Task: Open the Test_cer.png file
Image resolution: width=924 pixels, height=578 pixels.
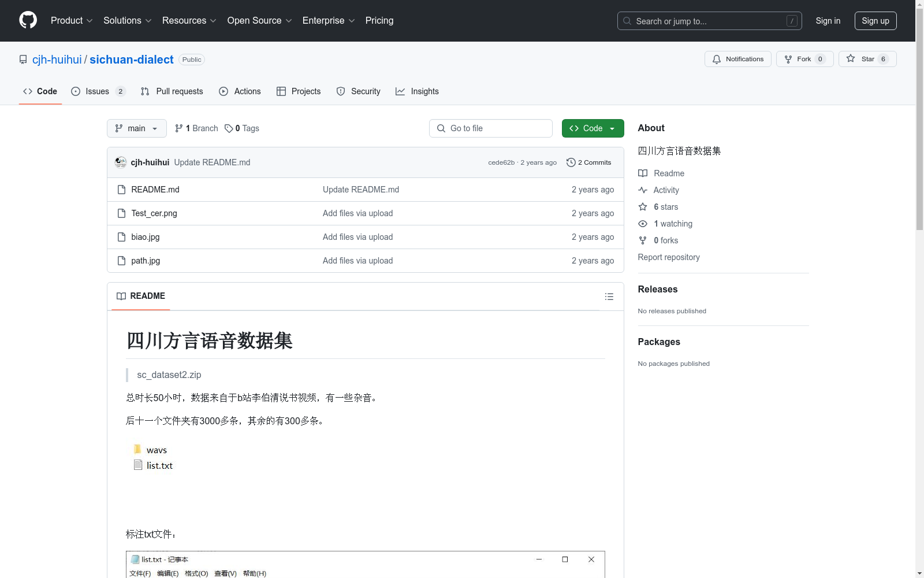Action: [x=154, y=213]
